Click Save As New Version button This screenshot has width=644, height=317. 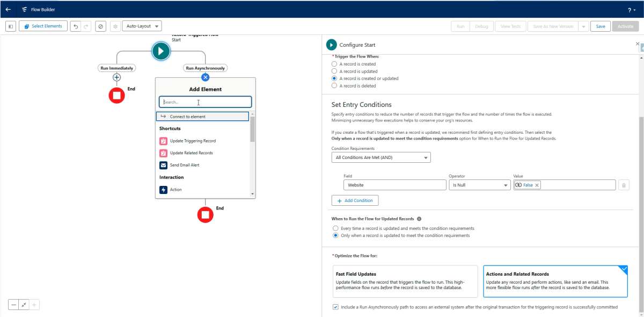tap(553, 26)
